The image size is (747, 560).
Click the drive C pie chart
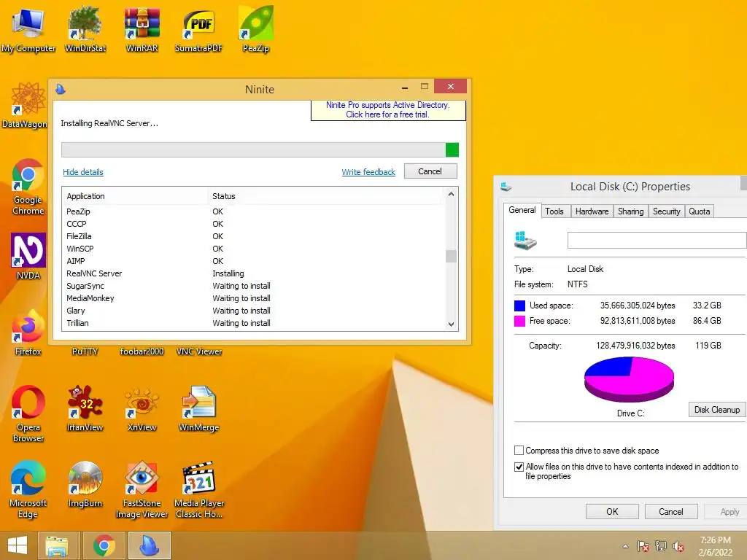click(x=629, y=379)
